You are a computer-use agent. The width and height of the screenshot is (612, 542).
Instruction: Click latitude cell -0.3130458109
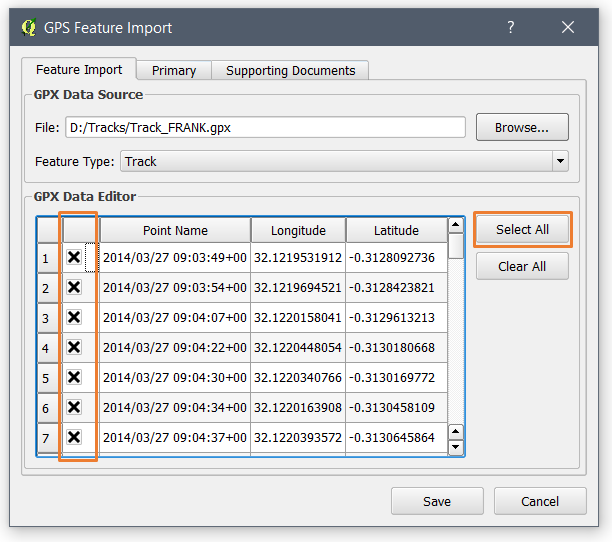point(397,407)
